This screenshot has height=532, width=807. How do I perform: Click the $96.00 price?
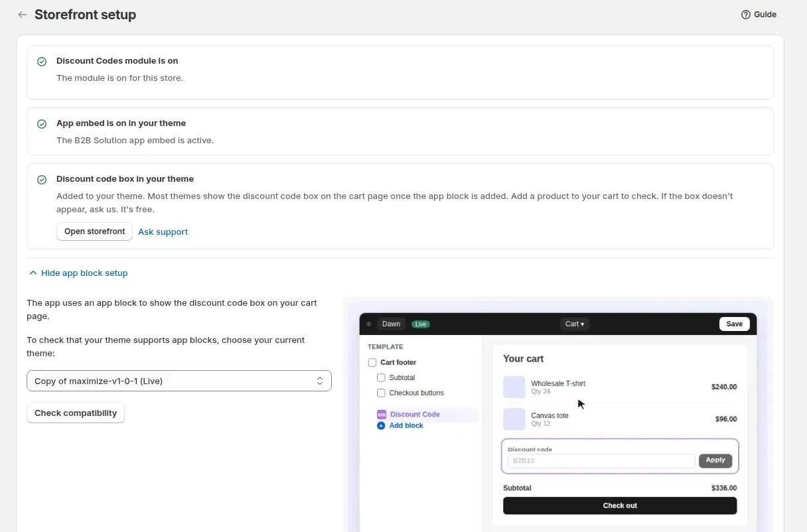click(726, 419)
